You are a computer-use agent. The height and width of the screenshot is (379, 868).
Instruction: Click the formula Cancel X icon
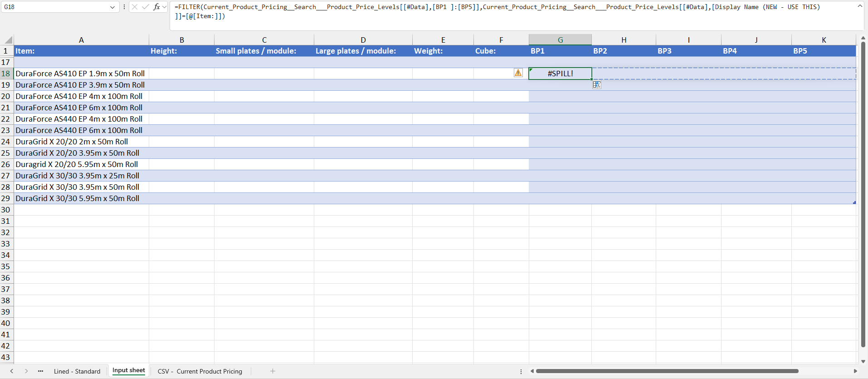pos(135,7)
